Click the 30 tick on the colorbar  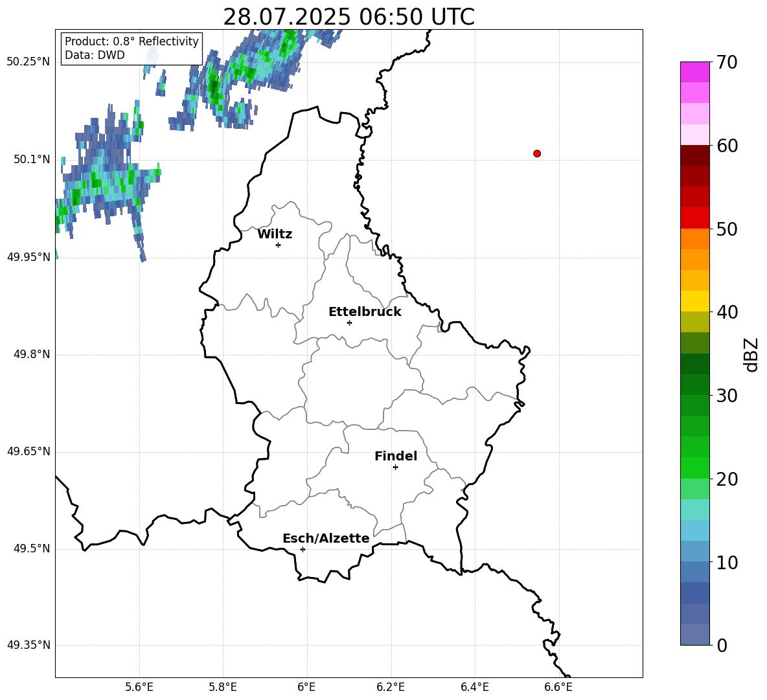tap(727, 396)
